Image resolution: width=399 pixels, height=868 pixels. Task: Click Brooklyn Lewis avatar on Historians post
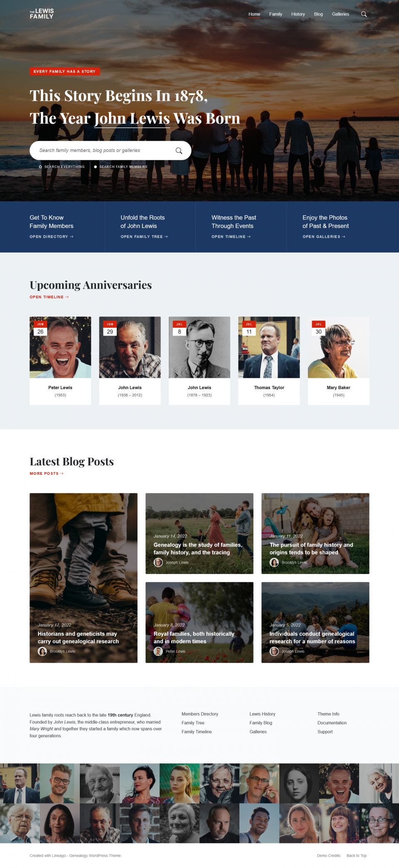[x=42, y=651]
